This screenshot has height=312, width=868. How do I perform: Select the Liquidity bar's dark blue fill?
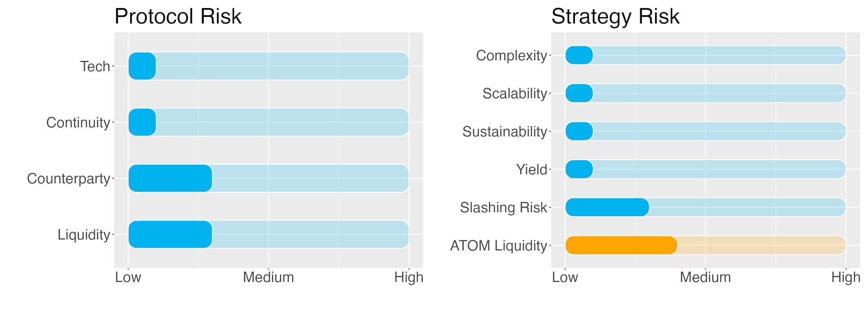tap(170, 235)
